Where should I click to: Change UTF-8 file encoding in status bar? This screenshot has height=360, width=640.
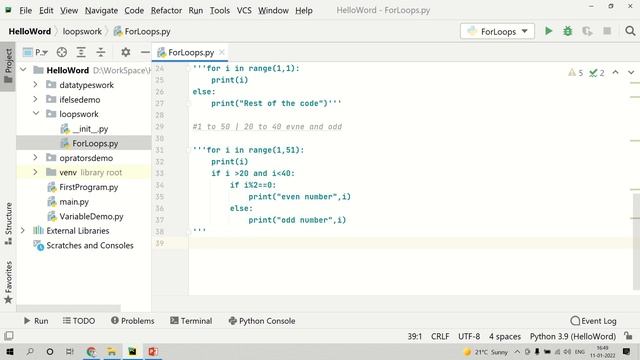point(469,336)
